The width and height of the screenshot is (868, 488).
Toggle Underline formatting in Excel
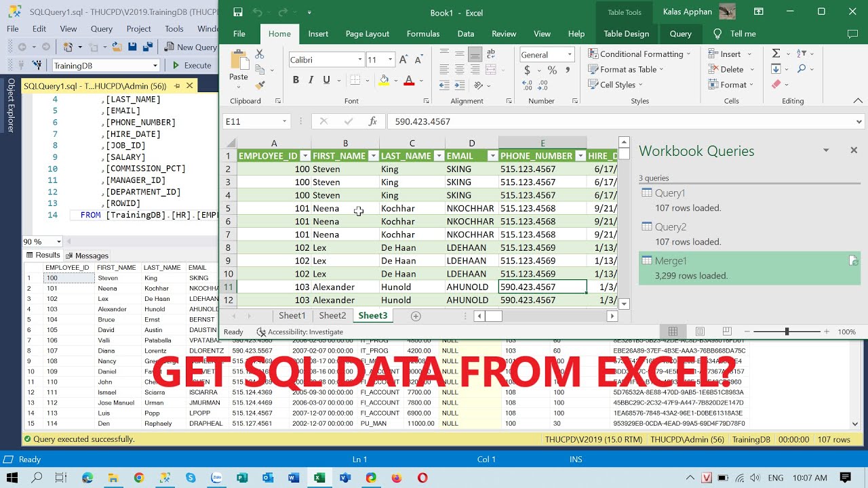coord(326,80)
